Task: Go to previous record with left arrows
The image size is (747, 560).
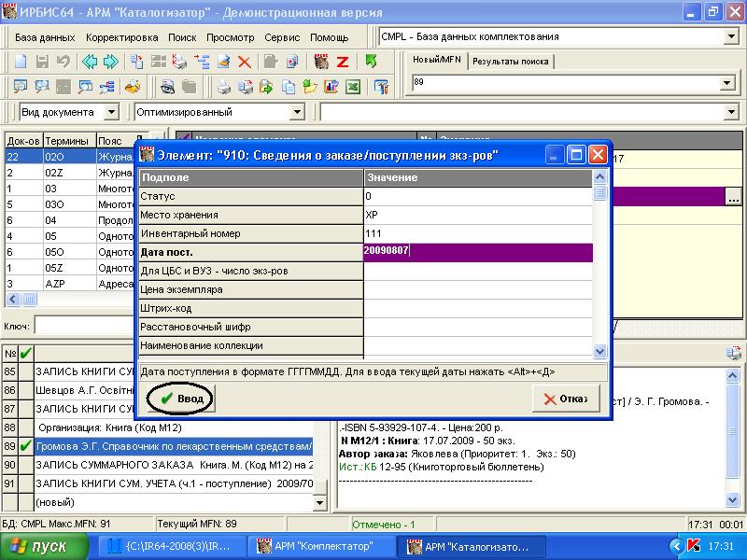Action: (91, 63)
